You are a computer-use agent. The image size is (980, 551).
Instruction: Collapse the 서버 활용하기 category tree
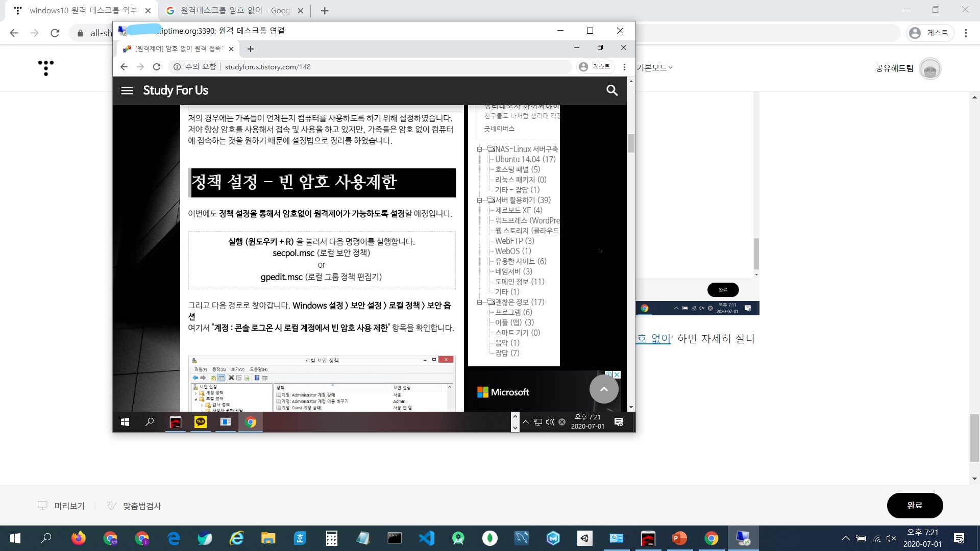(x=479, y=200)
